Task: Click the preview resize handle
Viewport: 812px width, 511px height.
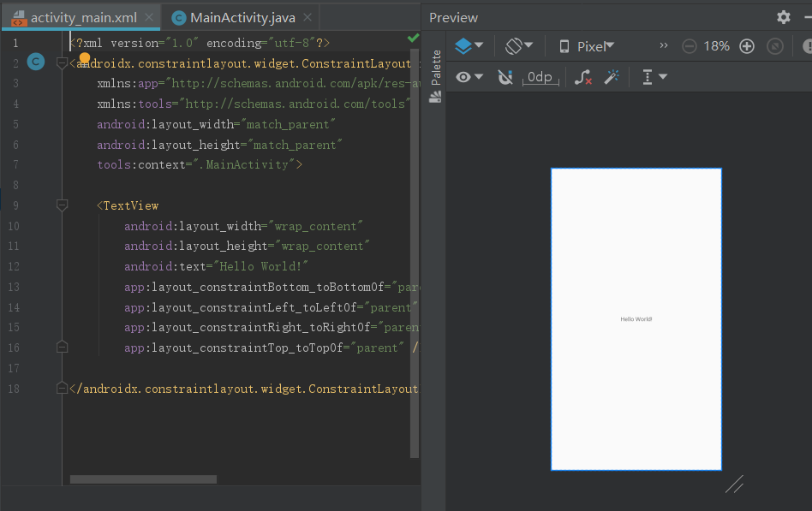Action: tap(734, 484)
